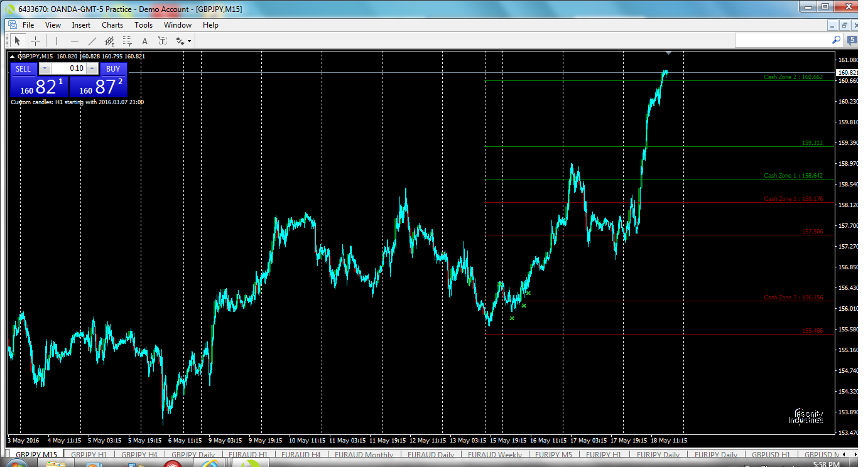The height and width of the screenshot is (467, 868).
Task: Open the Charts menu
Action: tap(112, 25)
